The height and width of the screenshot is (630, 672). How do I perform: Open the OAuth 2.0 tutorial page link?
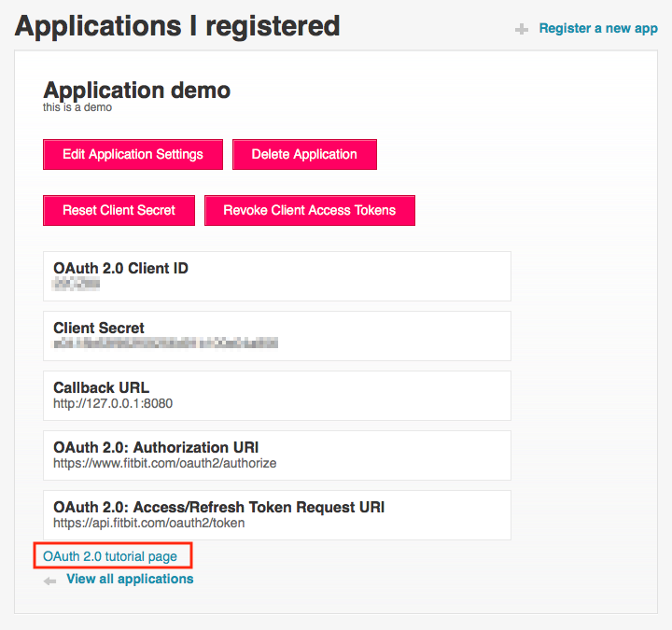[x=110, y=556]
